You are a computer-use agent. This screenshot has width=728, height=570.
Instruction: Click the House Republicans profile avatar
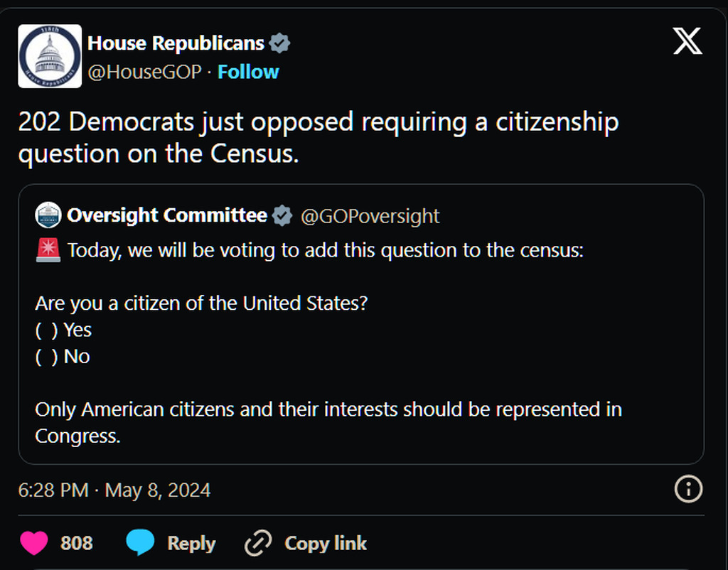click(x=50, y=56)
